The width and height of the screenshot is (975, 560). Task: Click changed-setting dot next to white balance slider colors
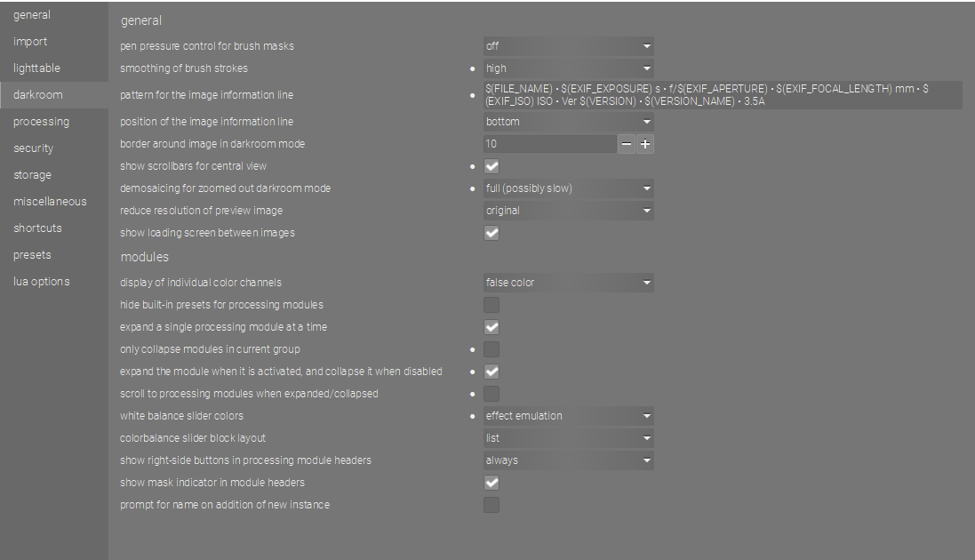(x=472, y=416)
